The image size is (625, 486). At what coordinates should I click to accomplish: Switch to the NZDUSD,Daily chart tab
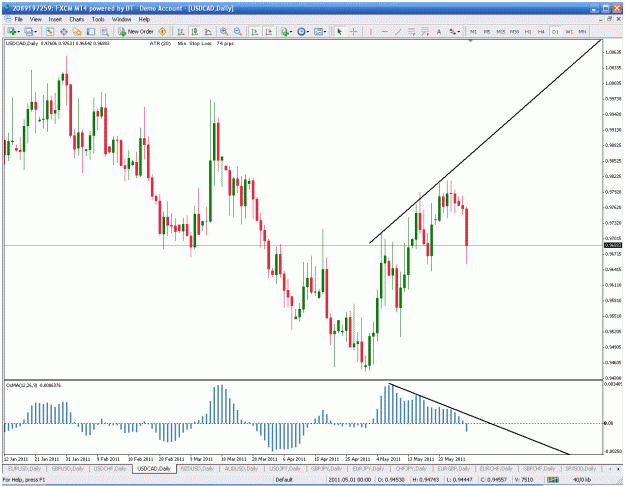tap(197, 468)
